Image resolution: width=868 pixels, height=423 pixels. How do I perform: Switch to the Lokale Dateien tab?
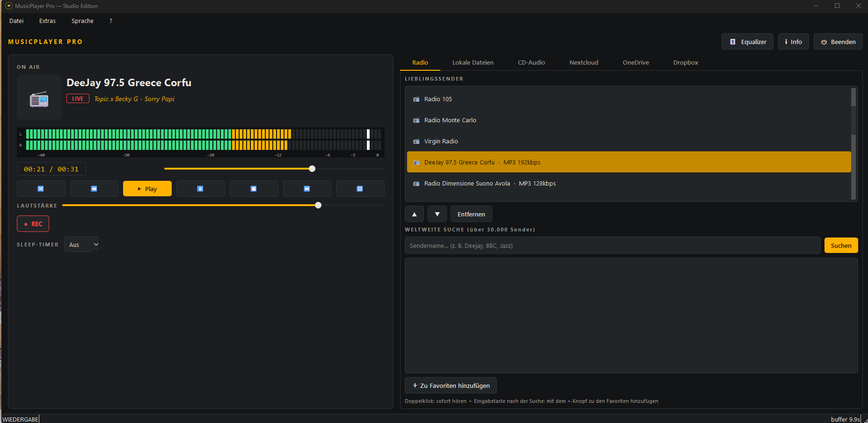pos(473,62)
